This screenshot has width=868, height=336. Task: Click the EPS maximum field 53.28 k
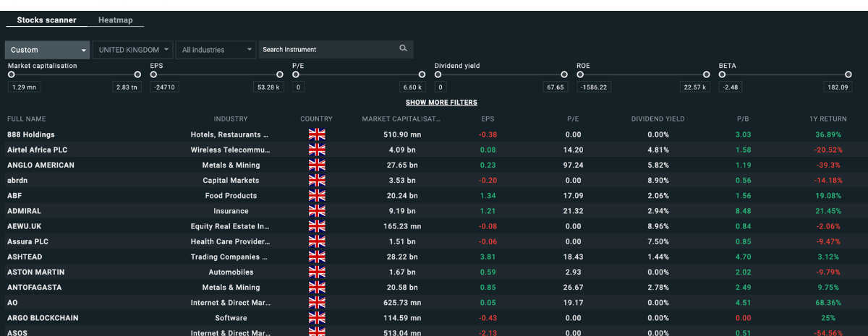click(268, 87)
